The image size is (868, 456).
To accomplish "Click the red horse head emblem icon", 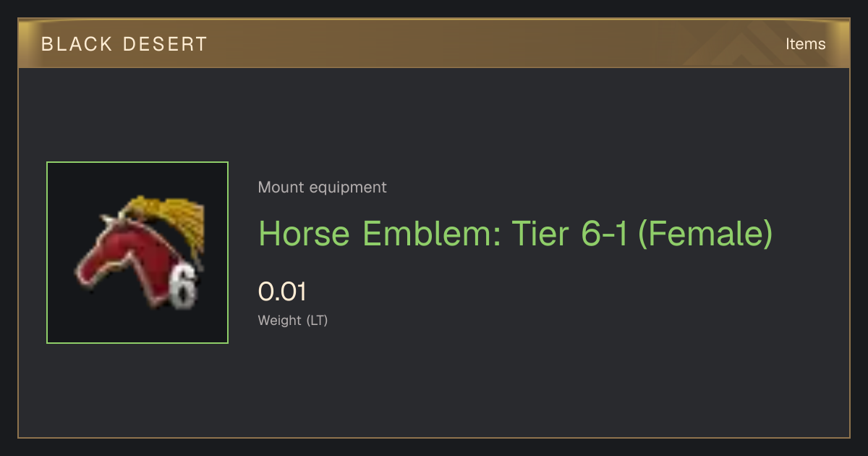I will (x=137, y=253).
